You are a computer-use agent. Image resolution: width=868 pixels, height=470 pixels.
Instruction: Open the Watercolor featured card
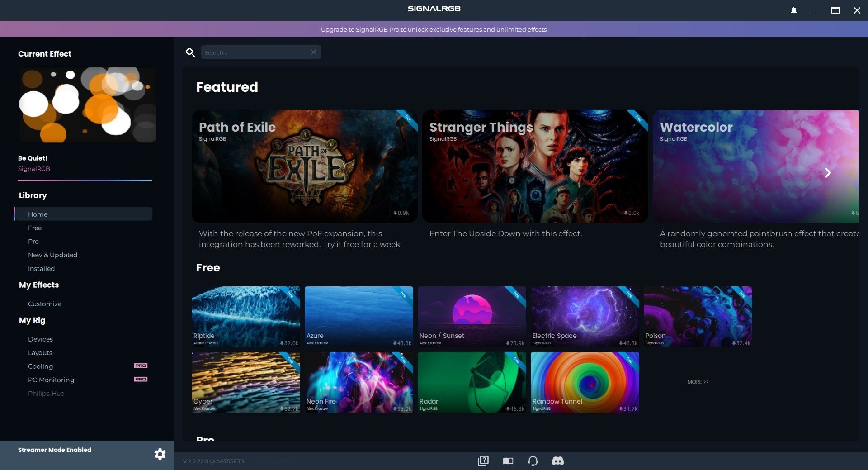[756, 166]
